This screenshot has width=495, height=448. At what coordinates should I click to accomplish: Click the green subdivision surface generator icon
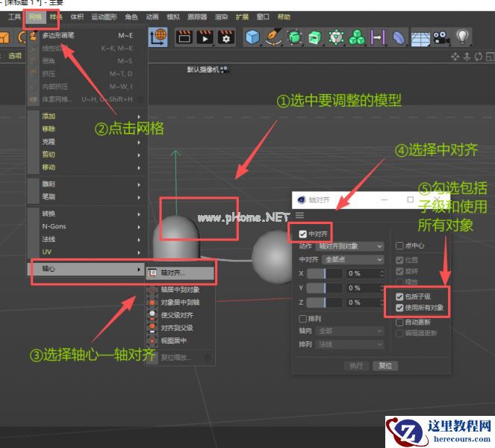coord(295,37)
